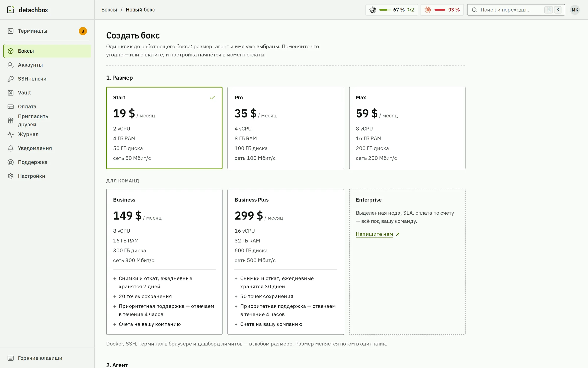Click the SSH-ключи key icon
The width and height of the screenshot is (588, 368).
[x=11, y=79]
